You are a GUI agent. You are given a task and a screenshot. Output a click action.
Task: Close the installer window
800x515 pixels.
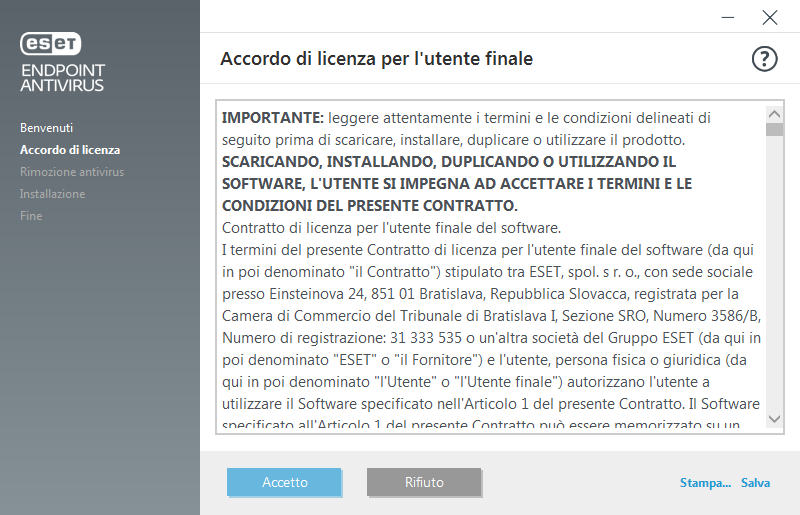click(769, 17)
